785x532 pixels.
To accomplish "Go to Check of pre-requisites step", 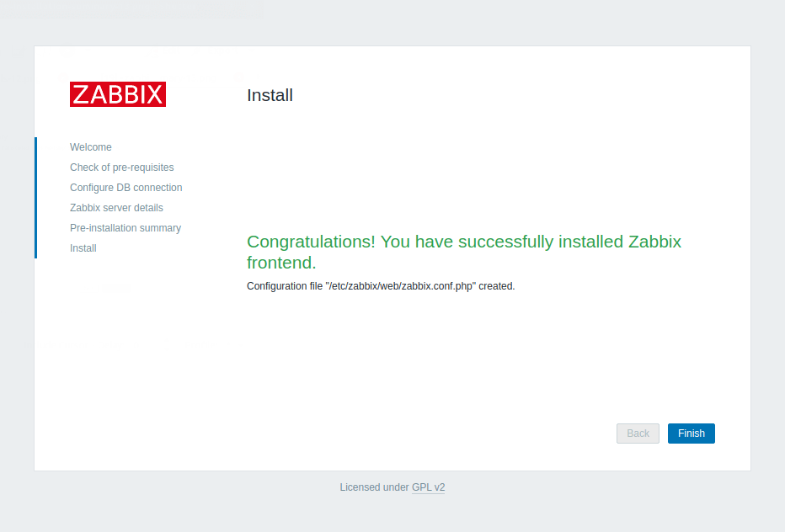I will 122,168.
